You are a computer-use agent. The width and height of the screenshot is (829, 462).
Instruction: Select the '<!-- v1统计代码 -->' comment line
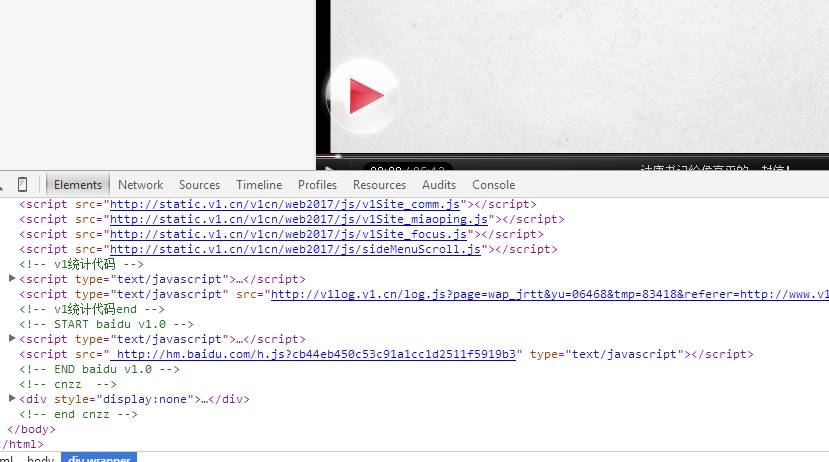pos(81,264)
